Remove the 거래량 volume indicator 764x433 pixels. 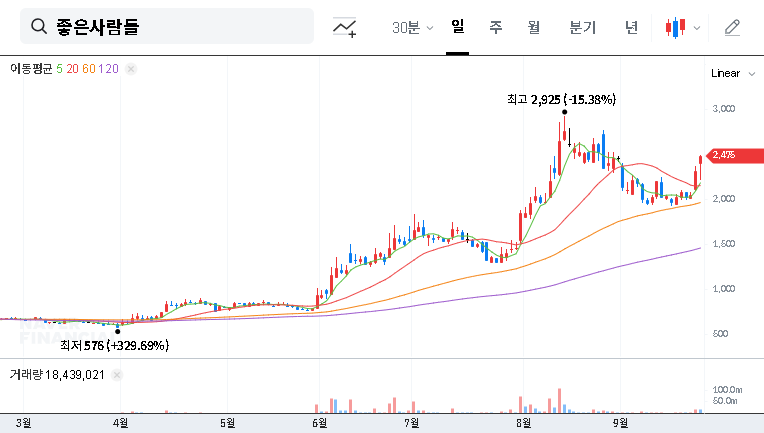tap(116, 375)
